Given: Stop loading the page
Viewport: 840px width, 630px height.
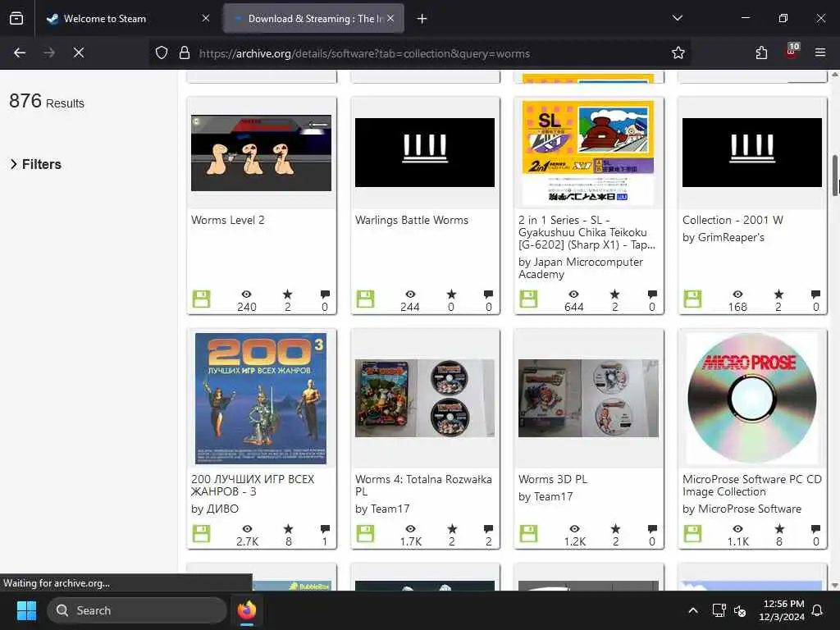Looking at the screenshot, I should (x=79, y=52).
